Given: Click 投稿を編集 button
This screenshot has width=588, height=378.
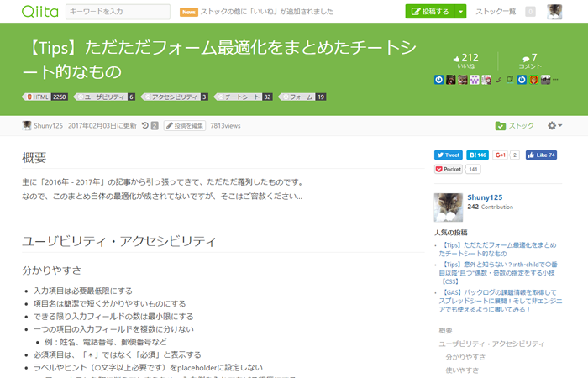Looking at the screenshot, I should (184, 125).
